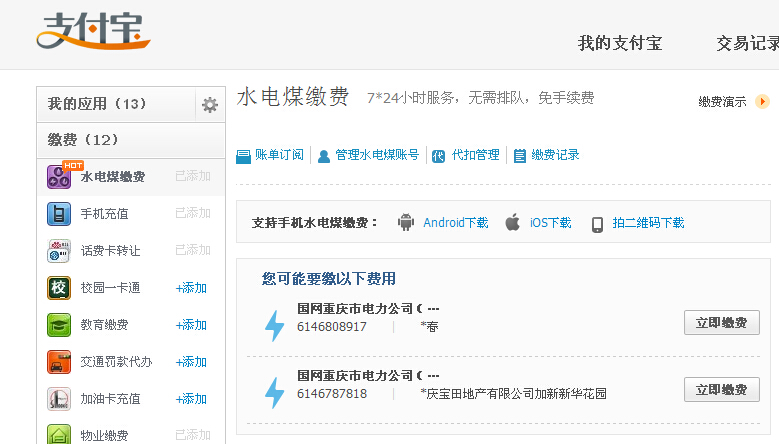Click the 加油卡充值 icon
779x444 pixels.
click(x=59, y=399)
